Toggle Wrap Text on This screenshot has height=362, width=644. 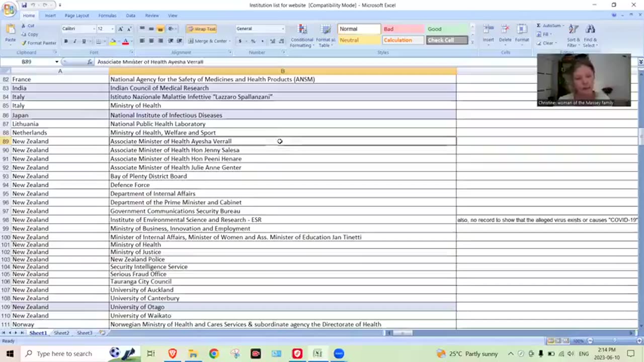[201, 29]
